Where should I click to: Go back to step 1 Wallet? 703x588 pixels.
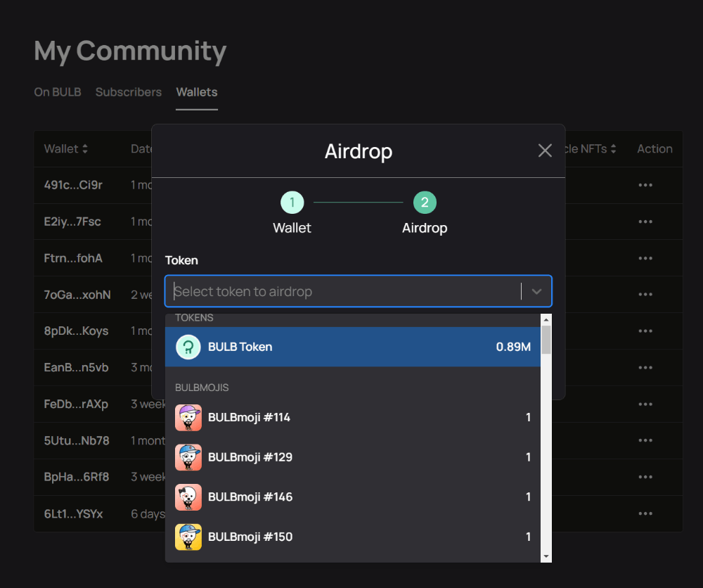tap(292, 203)
